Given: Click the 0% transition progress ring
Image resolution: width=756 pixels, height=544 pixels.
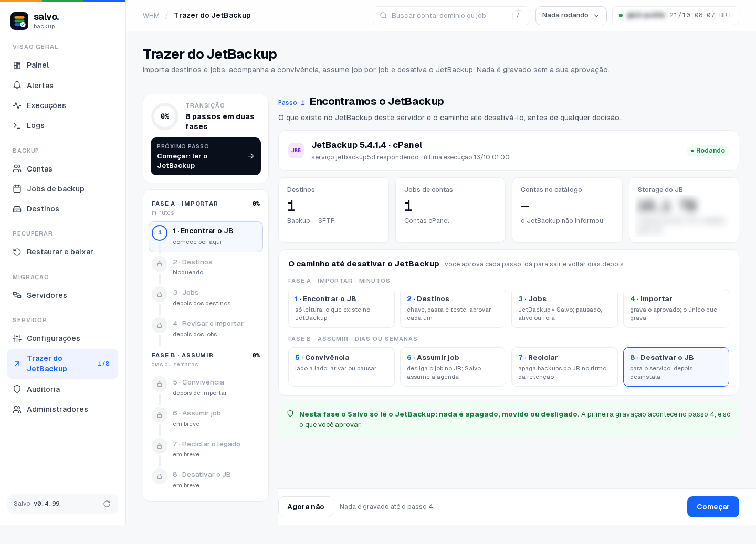Looking at the screenshot, I should 165,116.
